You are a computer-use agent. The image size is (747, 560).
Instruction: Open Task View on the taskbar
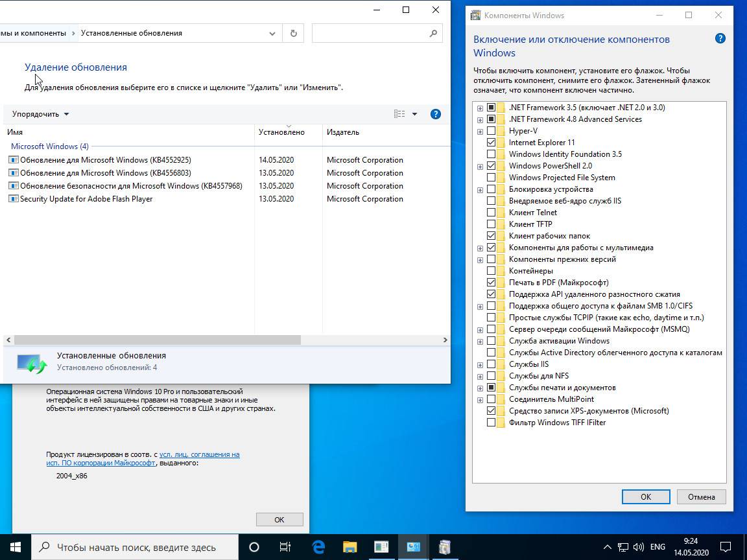click(x=285, y=547)
